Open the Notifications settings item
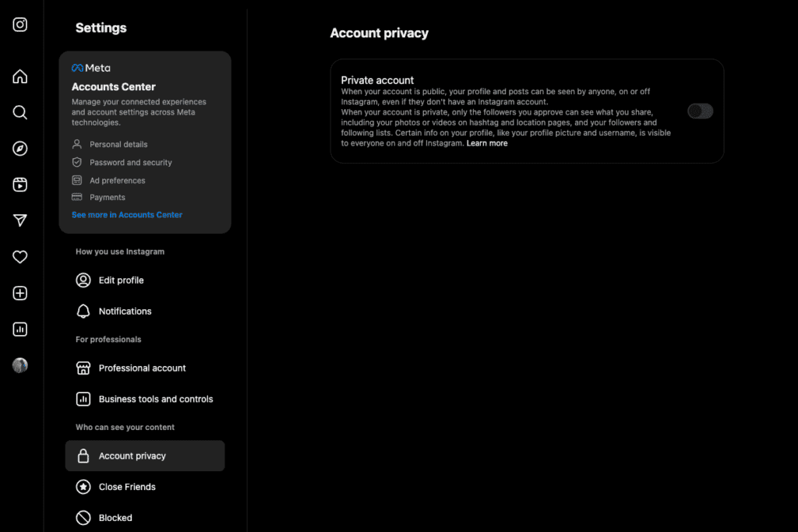 coord(125,312)
